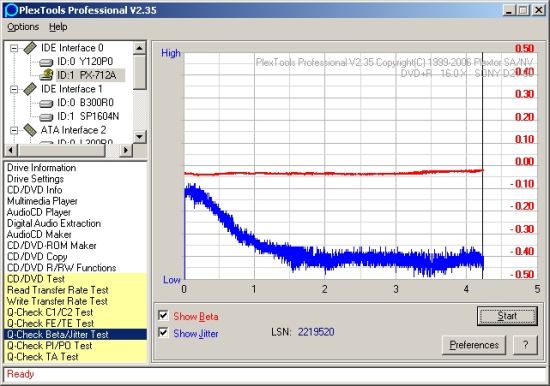
Task: Select Q-Check Beta/Jitter Test
Action: click(75, 334)
